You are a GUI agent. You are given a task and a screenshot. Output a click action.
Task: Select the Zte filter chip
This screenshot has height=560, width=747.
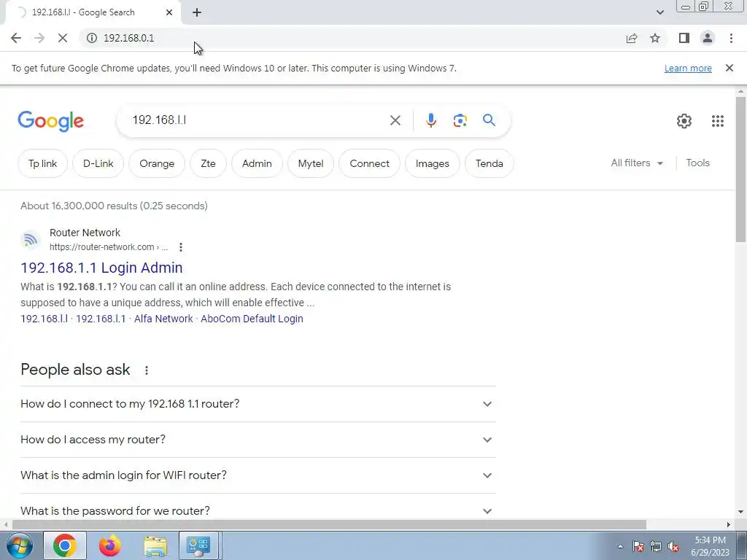pos(208,163)
